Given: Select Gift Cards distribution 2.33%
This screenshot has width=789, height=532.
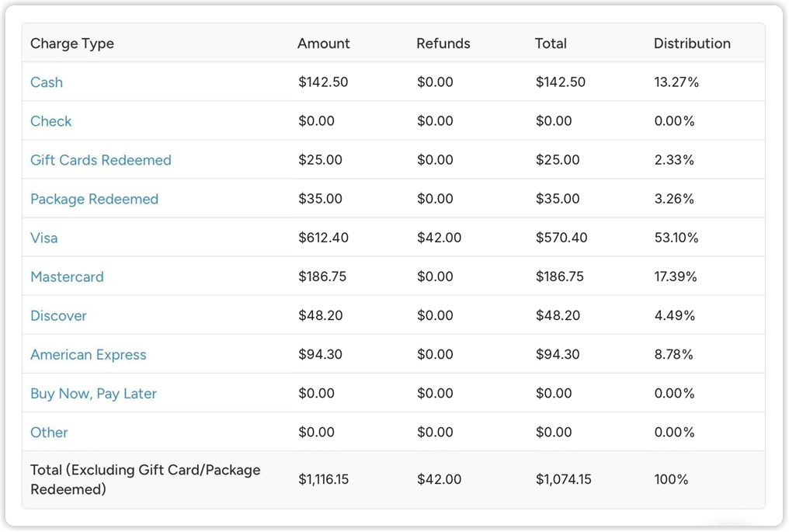Looking at the screenshot, I should coord(674,160).
